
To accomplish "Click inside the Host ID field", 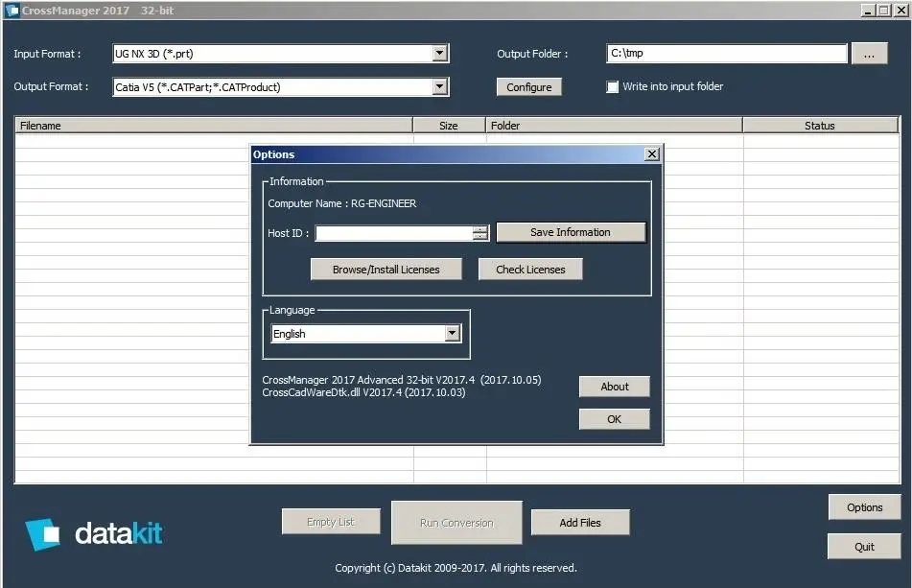I will [x=394, y=233].
